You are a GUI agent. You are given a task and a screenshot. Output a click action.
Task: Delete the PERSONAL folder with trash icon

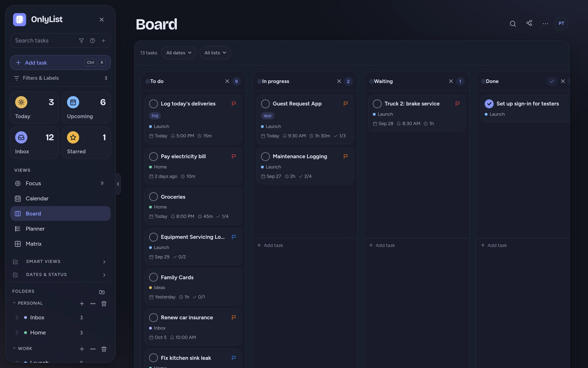click(104, 304)
